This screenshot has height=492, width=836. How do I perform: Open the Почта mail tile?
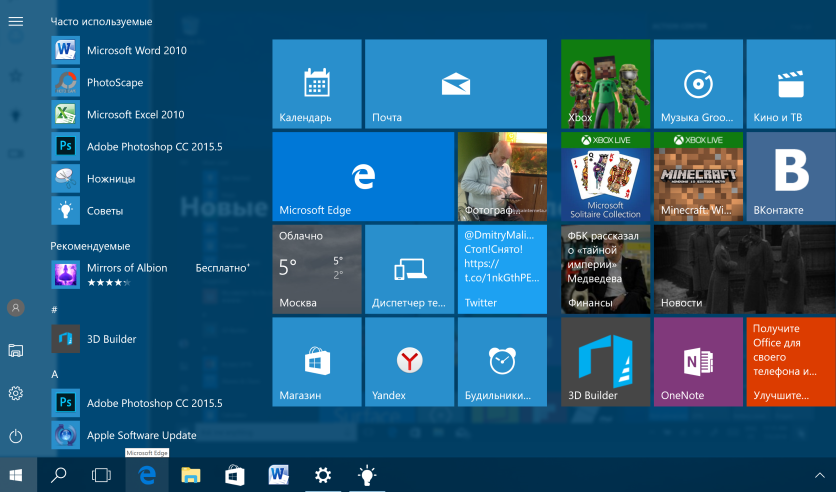pos(456,84)
